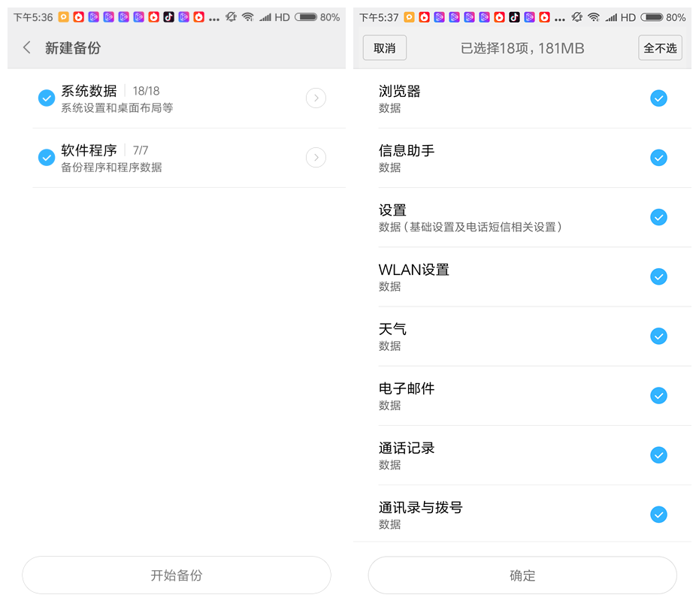699x616 pixels.
Task: Tap 通讯录与拨号 item label
Action: (421, 507)
